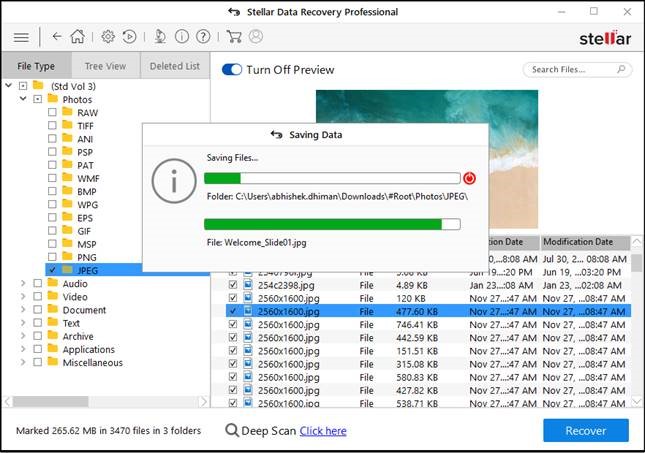Click the Video folder icon

pos(52,296)
